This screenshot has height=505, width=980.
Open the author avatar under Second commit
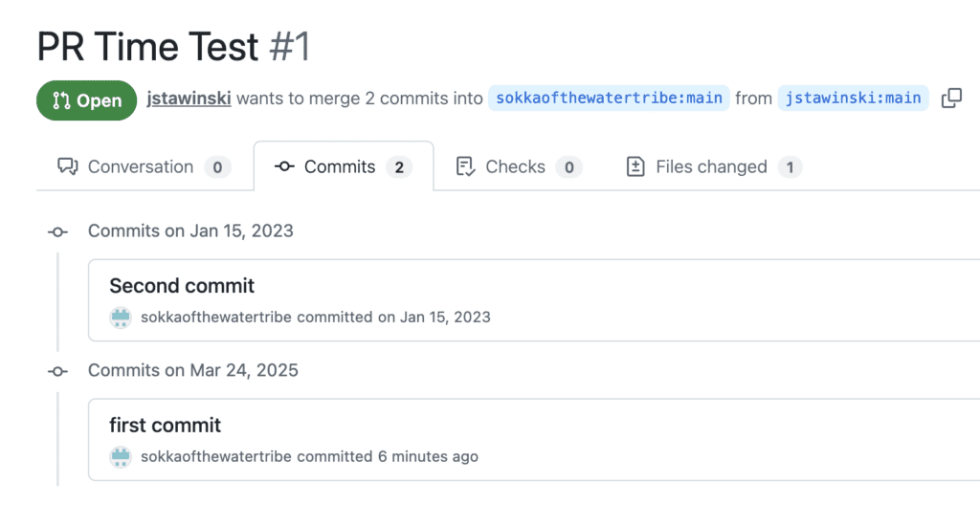pyautogui.click(x=121, y=318)
